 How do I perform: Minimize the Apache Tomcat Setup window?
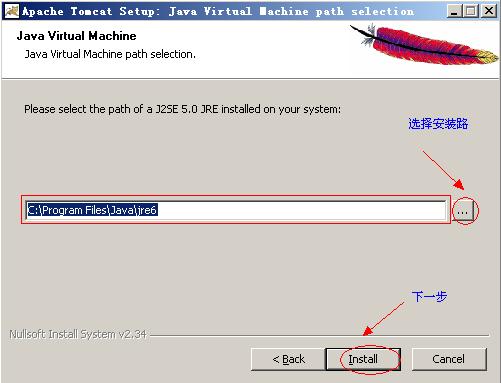coord(454,11)
